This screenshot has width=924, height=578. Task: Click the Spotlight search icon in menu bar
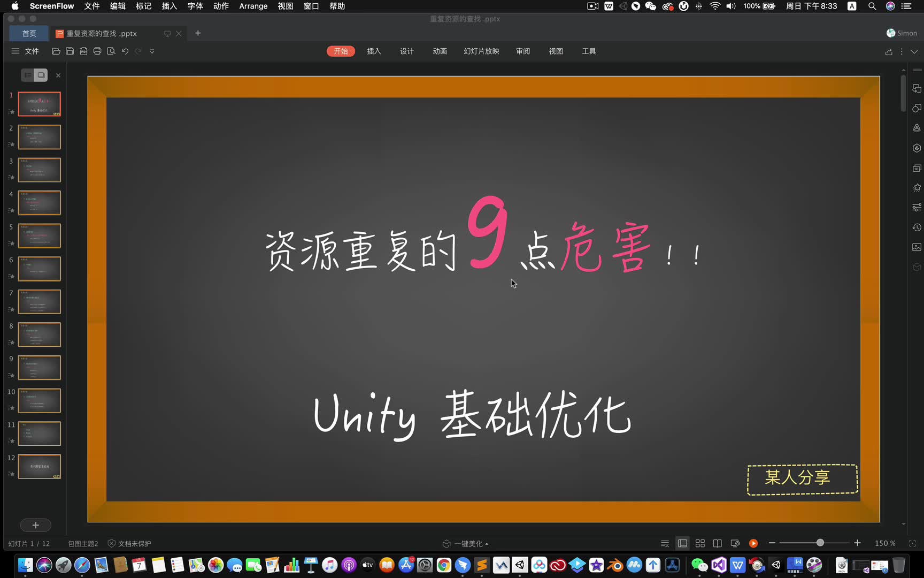point(872,6)
